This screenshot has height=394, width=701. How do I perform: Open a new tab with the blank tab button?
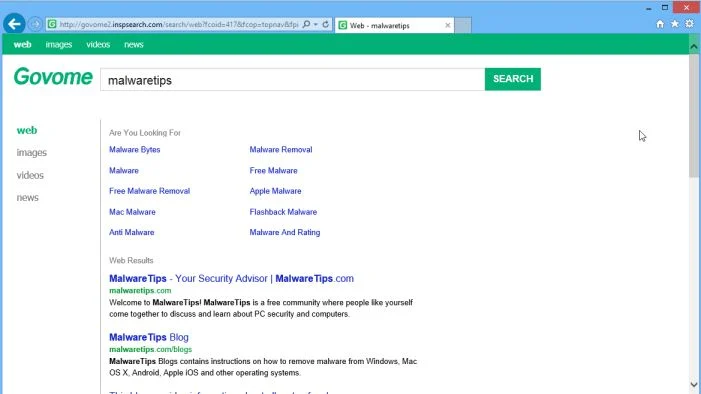(x=463, y=25)
